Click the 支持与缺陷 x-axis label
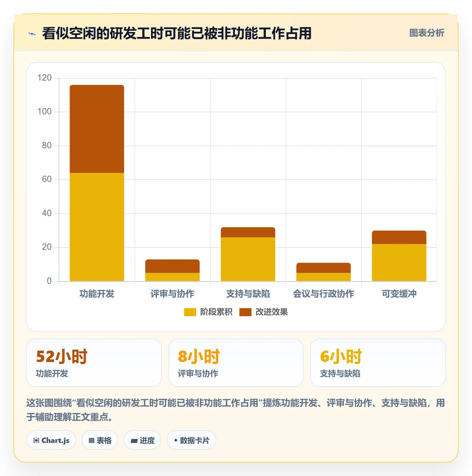The width and height of the screenshot is (472, 476). pos(248,294)
